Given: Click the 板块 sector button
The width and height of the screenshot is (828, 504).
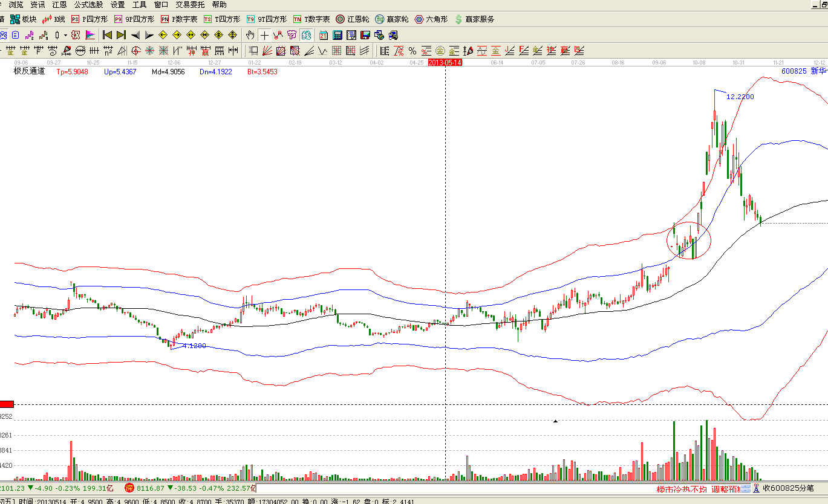Looking at the screenshot, I should click(x=24, y=19).
